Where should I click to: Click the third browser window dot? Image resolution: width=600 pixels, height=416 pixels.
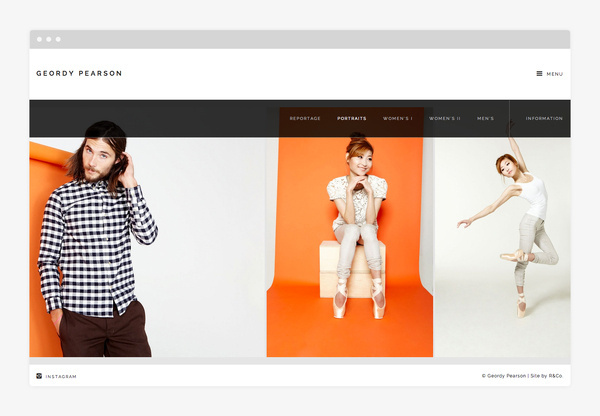pos(58,39)
